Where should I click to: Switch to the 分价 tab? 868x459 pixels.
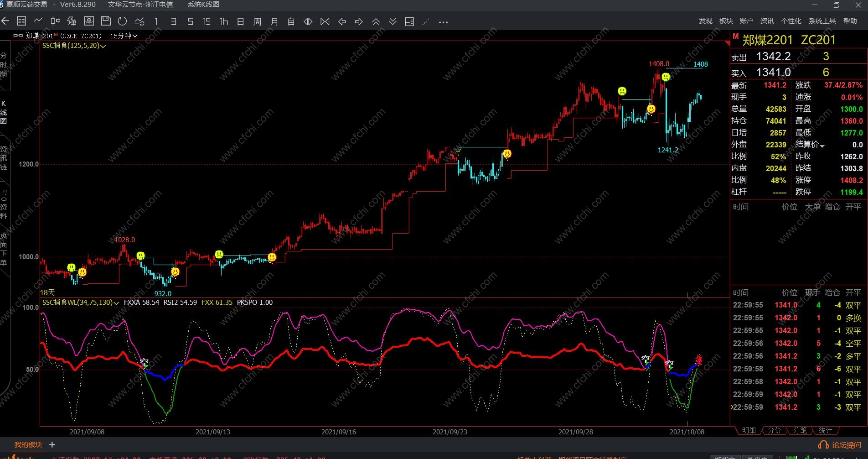point(774,430)
